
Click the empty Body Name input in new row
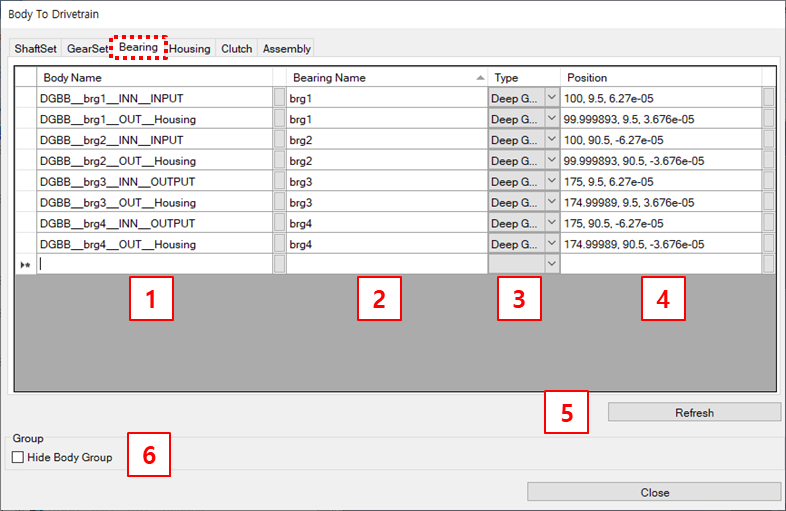[154, 264]
